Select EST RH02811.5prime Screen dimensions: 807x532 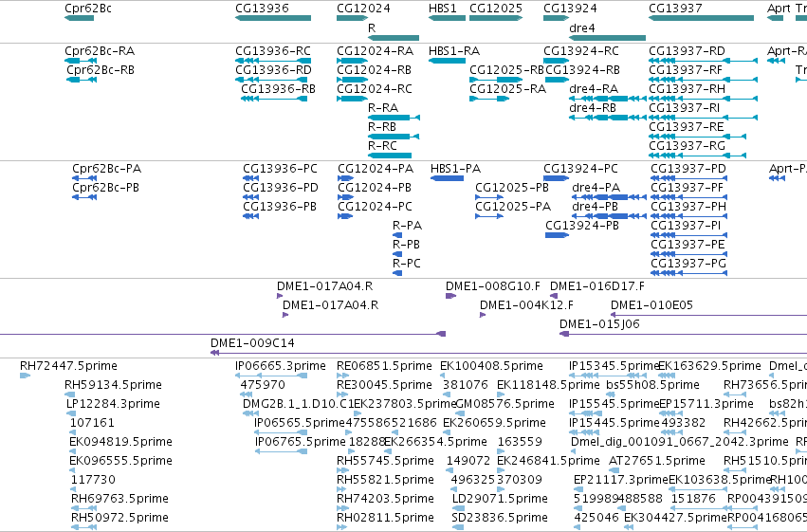click(386, 518)
